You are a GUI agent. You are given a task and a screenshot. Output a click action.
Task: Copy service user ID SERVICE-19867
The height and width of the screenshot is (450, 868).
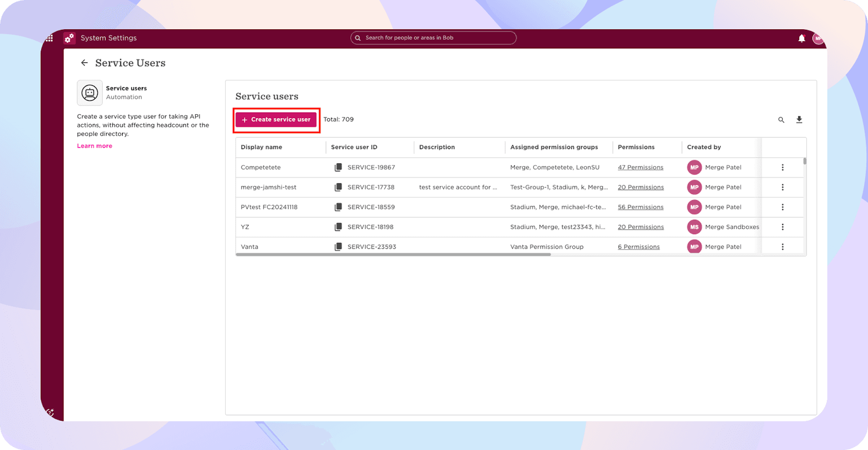[338, 168]
